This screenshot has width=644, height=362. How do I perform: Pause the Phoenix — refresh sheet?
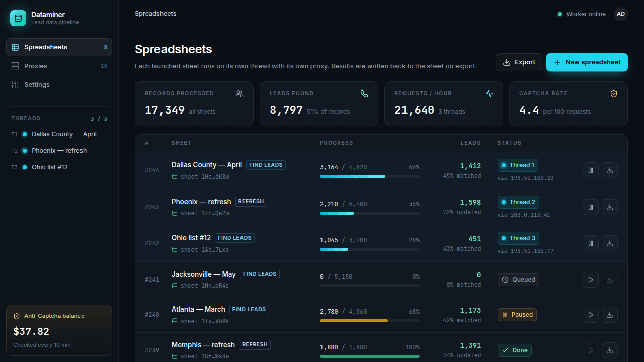[x=591, y=207]
